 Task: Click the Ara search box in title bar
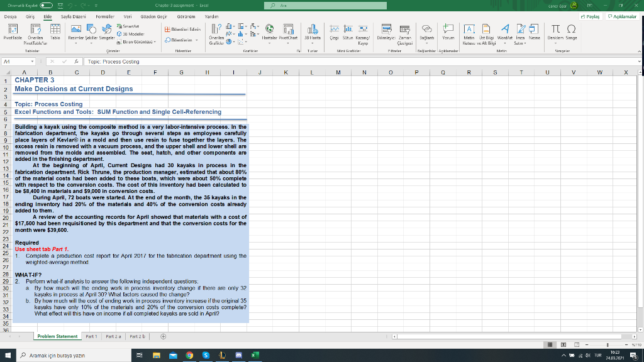pos(325,5)
